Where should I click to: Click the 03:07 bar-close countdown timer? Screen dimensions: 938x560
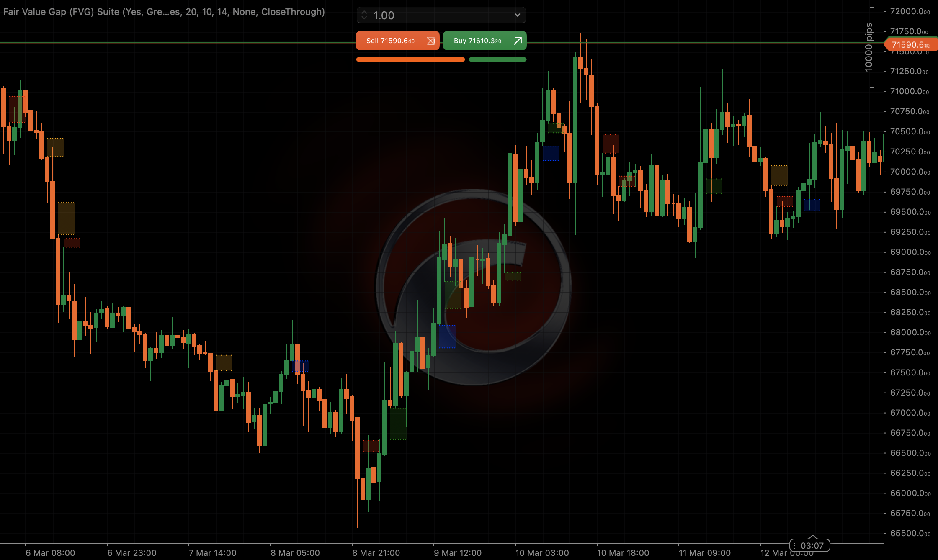coord(813,545)
